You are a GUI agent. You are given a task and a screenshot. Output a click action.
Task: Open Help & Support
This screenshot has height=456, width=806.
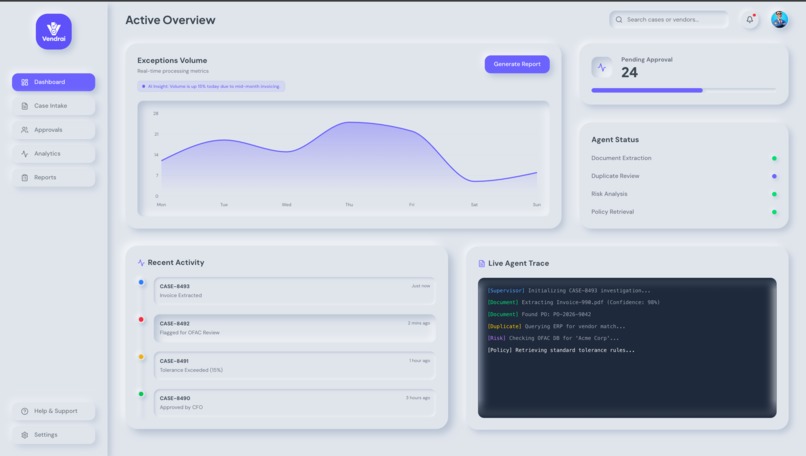[x=53, y=411]
